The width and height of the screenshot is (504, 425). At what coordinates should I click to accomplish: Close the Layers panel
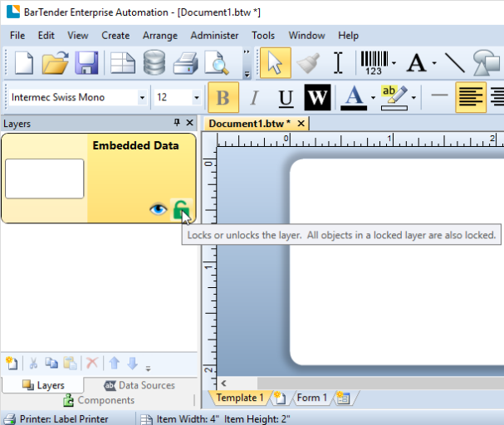click(x=190, y=122)
